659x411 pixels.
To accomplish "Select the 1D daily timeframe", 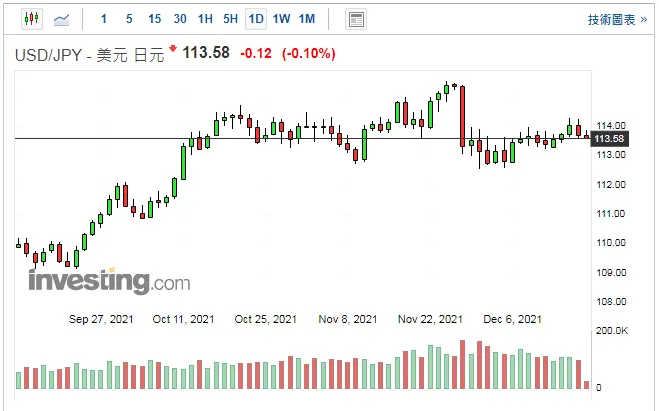I will coord(256,19).
